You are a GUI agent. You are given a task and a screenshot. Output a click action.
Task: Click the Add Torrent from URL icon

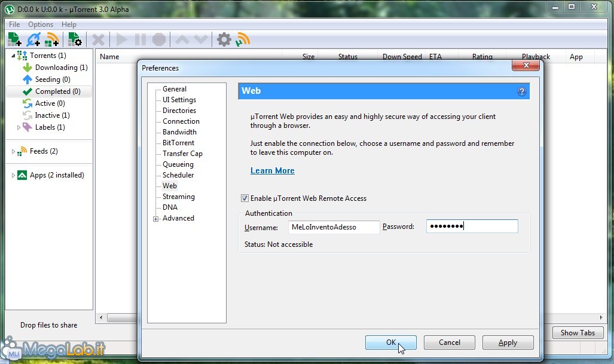point(33,39)
